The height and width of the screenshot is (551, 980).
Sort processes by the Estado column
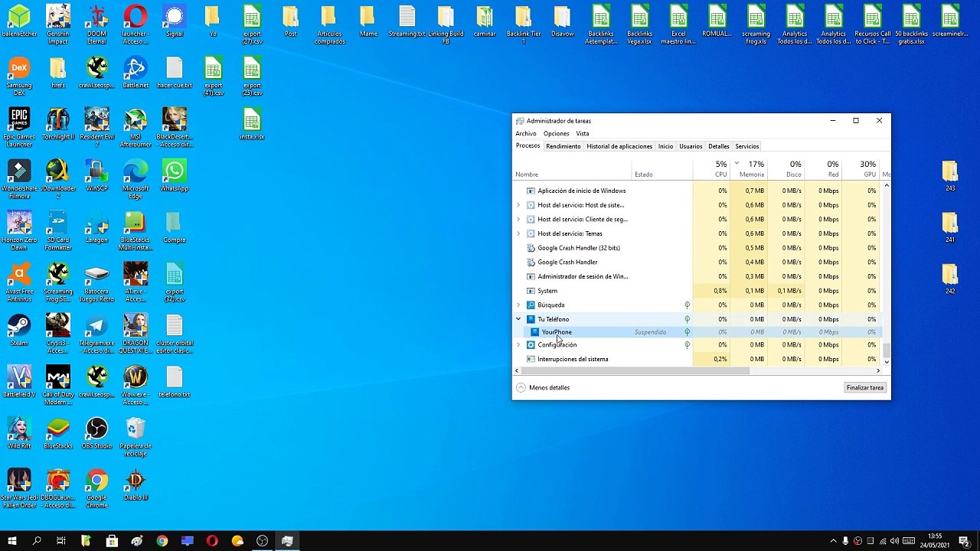tap(662, 170)
